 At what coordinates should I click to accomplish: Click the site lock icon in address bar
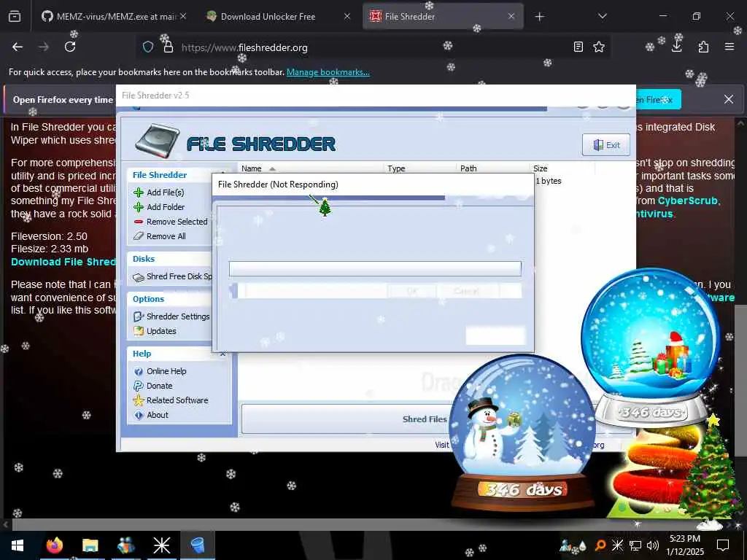pos(168,47)
